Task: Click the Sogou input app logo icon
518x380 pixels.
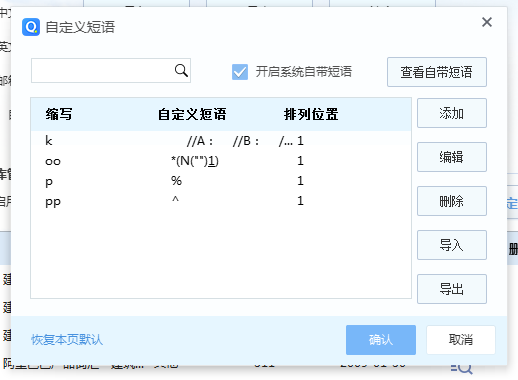Action: (31, 27)
